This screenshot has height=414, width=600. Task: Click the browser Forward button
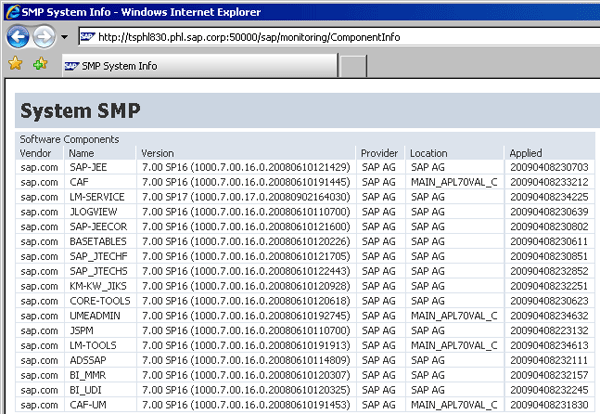[x=43, y=37]
